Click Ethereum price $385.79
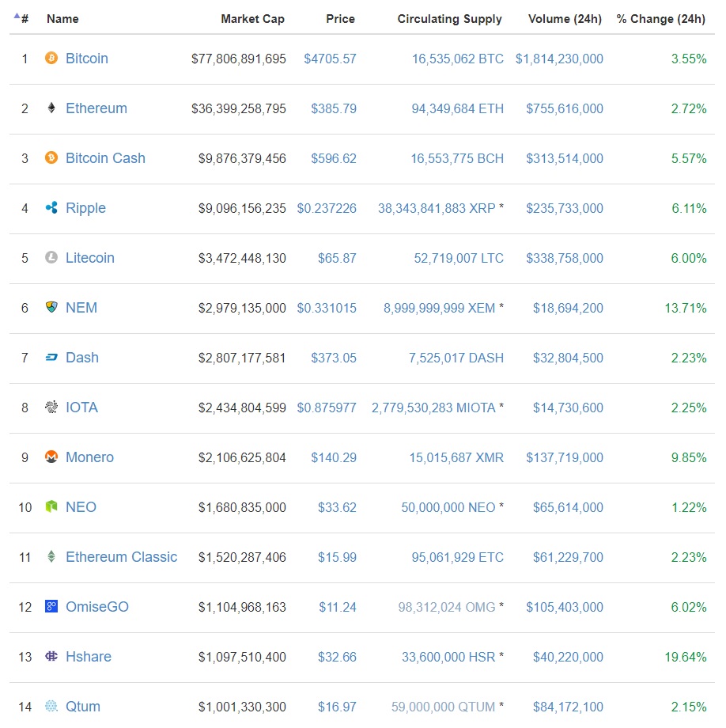Viewport: 726px width, 728px height. (334, 108)
